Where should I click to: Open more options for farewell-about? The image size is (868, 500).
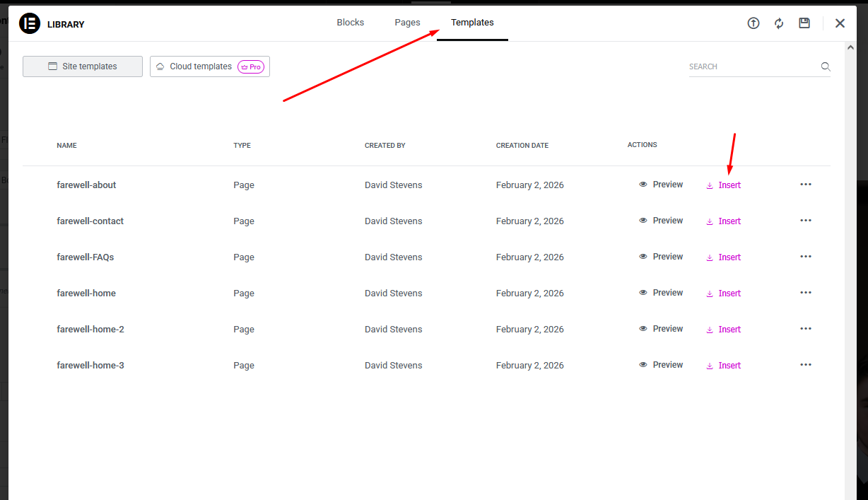[x=806, y=185]
